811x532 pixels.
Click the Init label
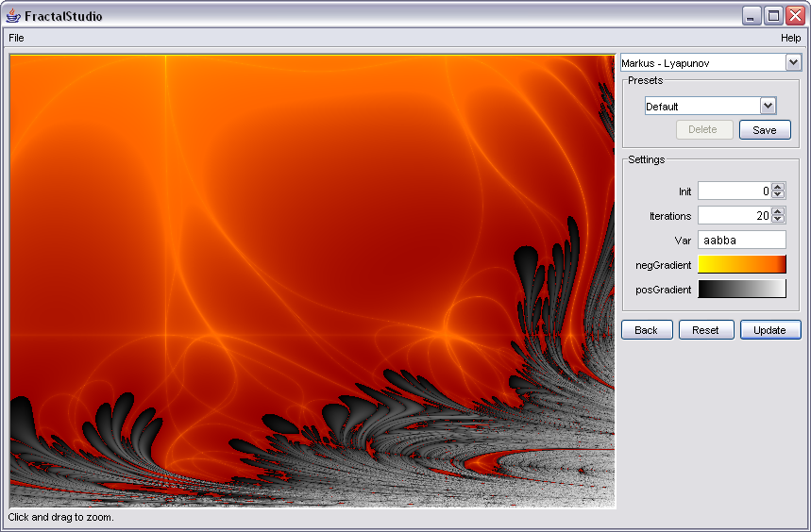click(684, 191)
